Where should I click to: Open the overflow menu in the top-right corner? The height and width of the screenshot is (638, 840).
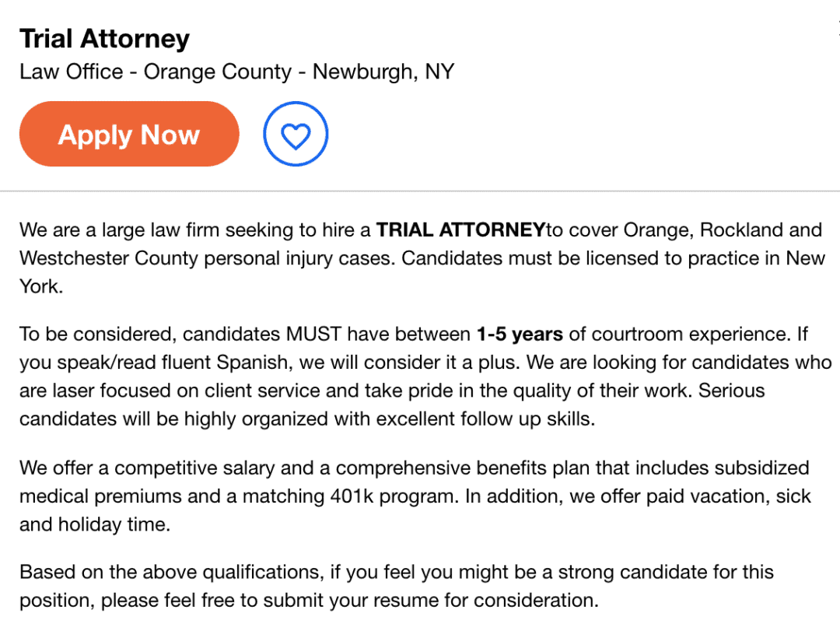(836, 30)
